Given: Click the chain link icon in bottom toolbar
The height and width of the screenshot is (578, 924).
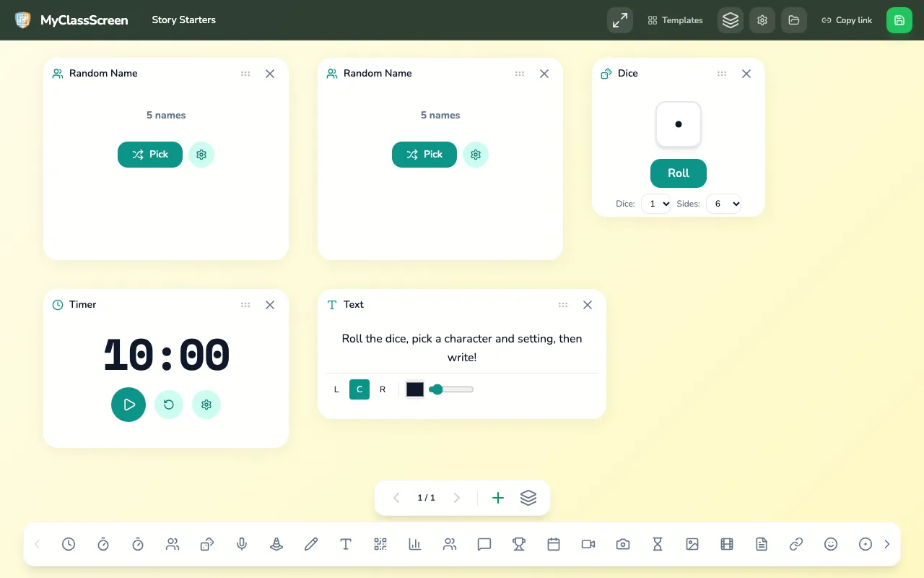Looking at the screenshot, I should [x=796, y=544].
